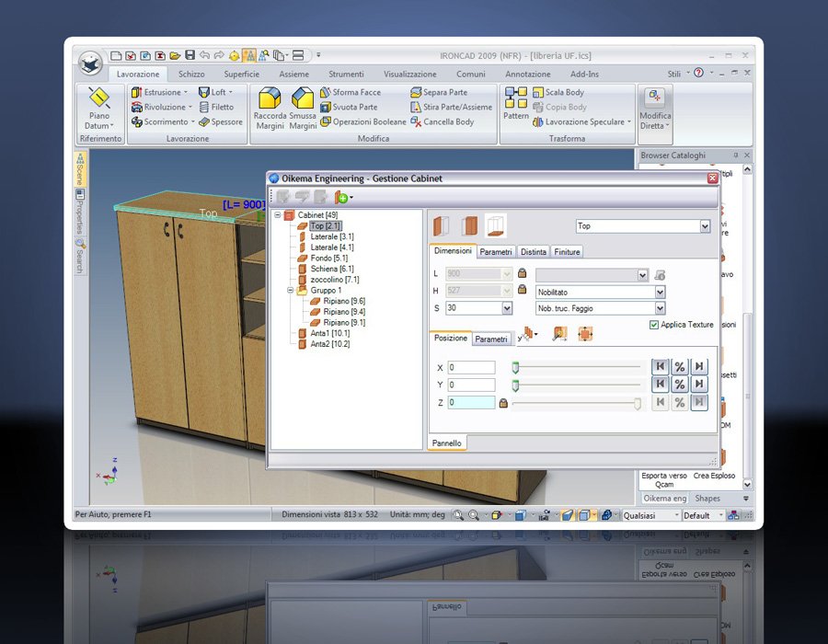Image resolution: width=828 pixels, height=644 pixels.
Task: Click the Z position slider handle
Action: 638,404
